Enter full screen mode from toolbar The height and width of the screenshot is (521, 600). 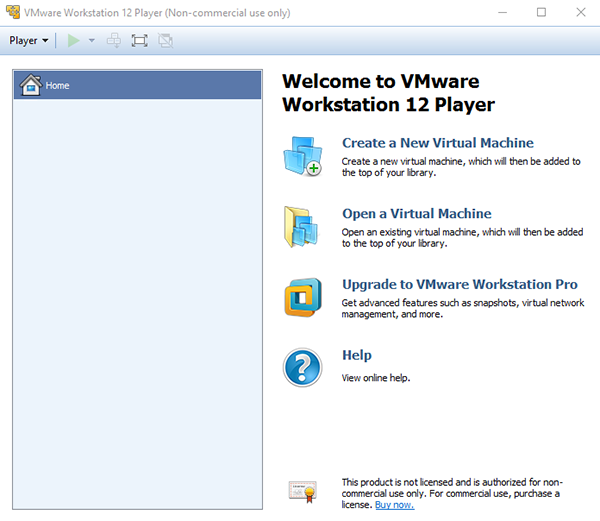tap(139, 41)
